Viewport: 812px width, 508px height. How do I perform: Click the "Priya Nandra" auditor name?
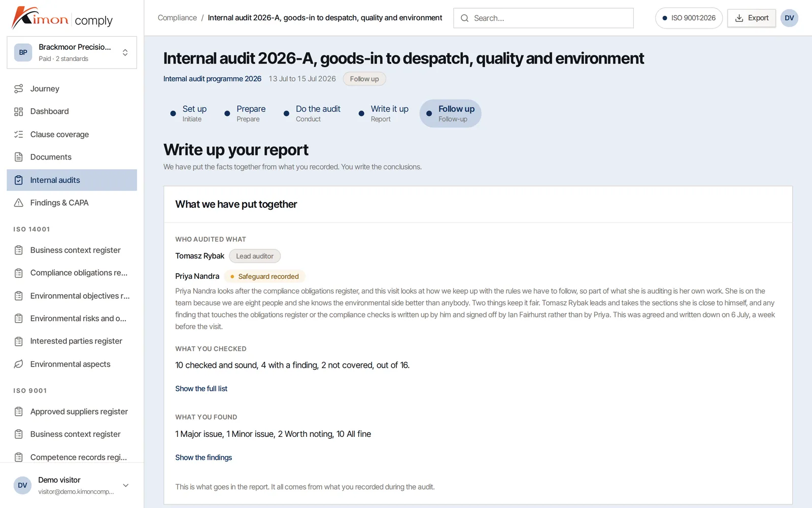click(197, 276)
